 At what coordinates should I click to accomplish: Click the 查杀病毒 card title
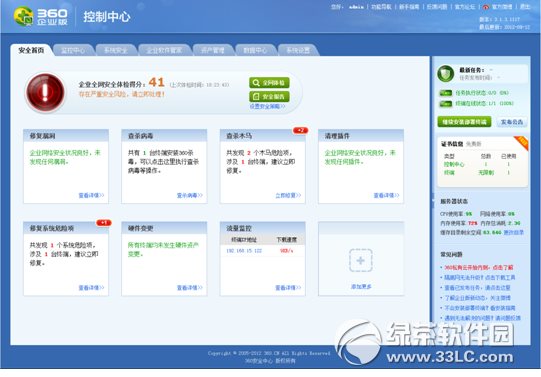point(140,136)
